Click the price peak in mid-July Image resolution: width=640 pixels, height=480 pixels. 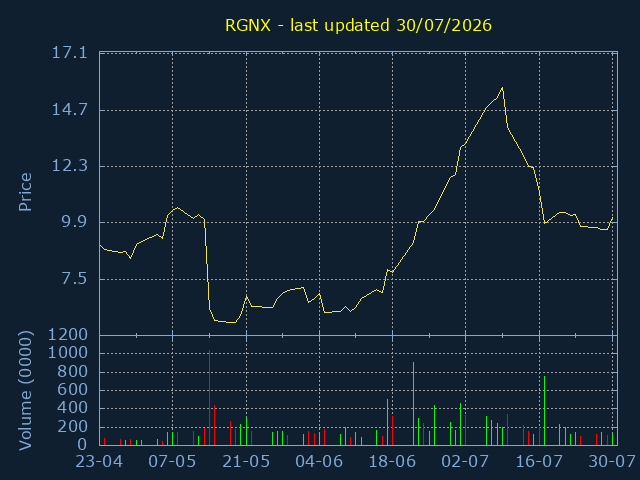pos(502,88)
